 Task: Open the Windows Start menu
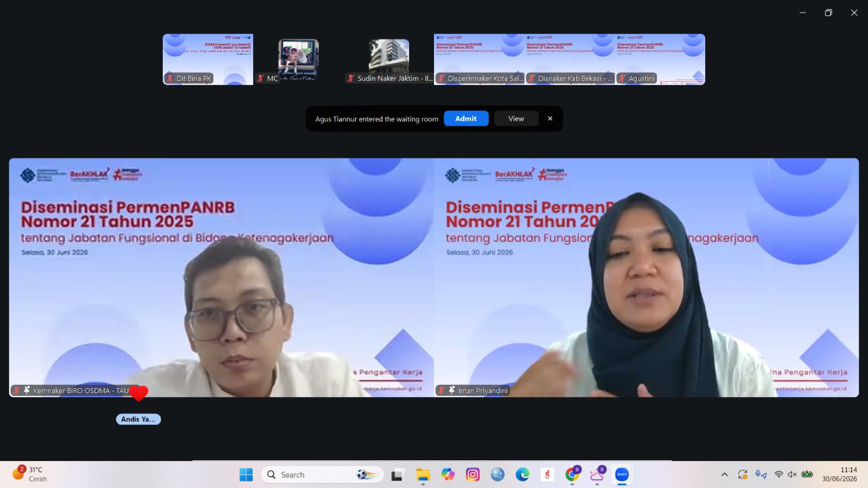246,475
